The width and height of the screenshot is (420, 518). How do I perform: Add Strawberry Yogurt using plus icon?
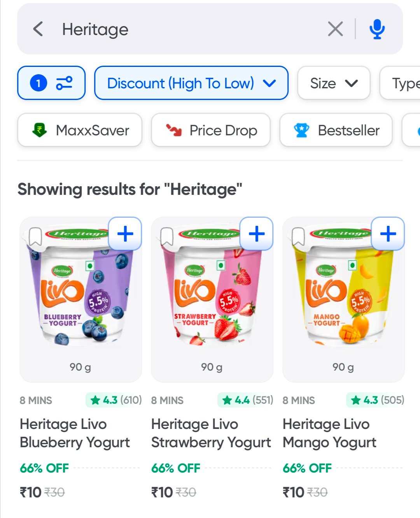(257, 234)
